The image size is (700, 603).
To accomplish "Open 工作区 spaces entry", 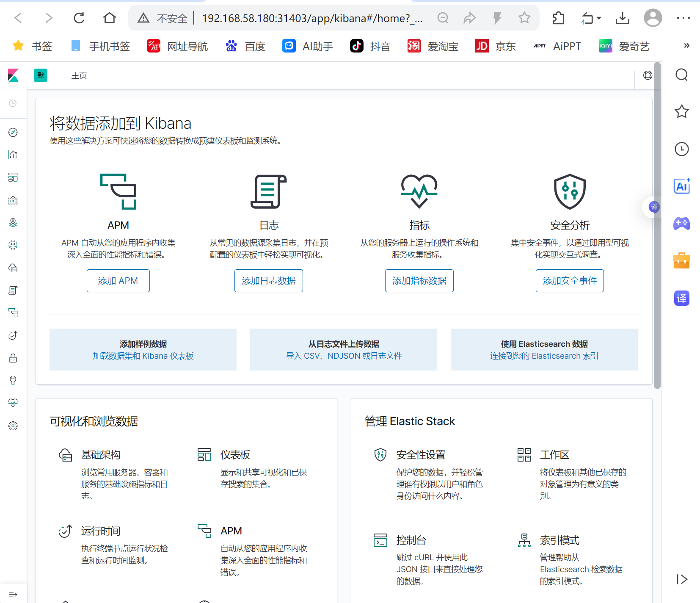I will pos(554,455).
